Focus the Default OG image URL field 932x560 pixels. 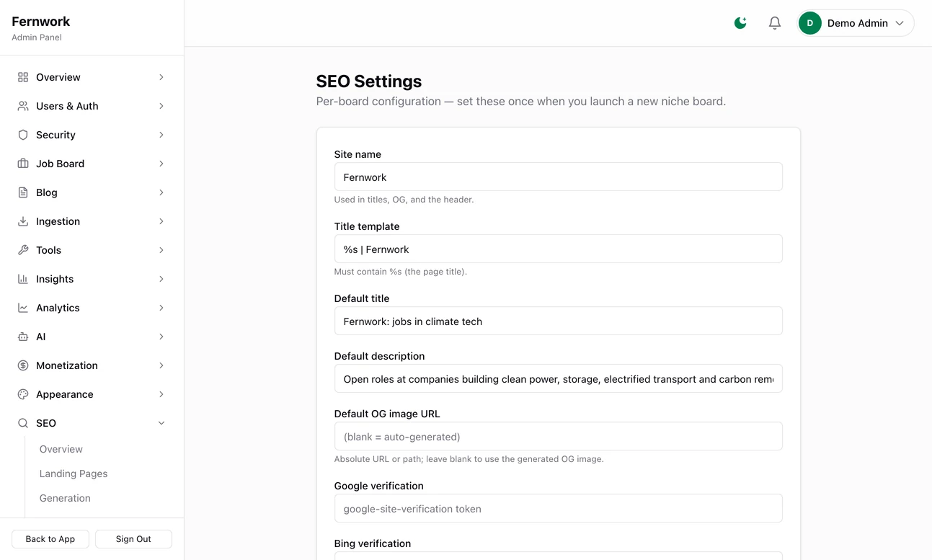coord(558,436)
